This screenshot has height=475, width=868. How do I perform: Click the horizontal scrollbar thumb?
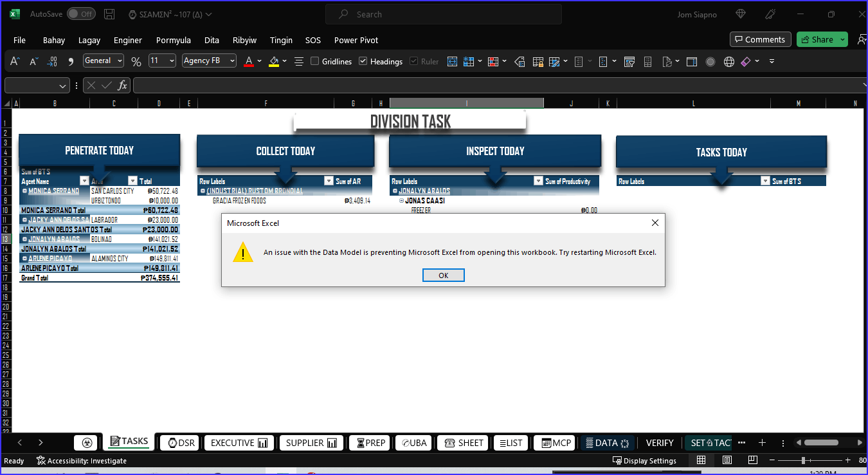point(821,442)
